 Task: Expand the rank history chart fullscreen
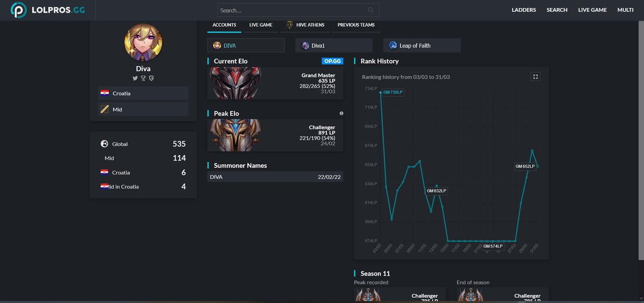coord(535,77)
